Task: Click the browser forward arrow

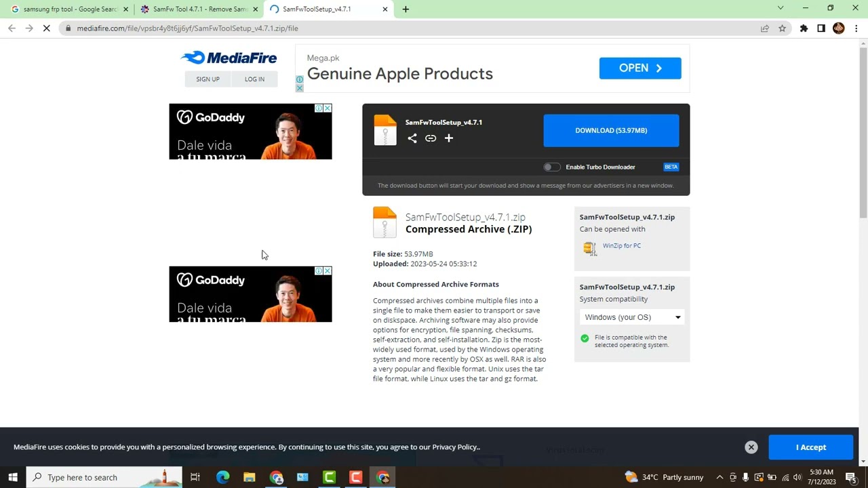Action: point(29,28)
